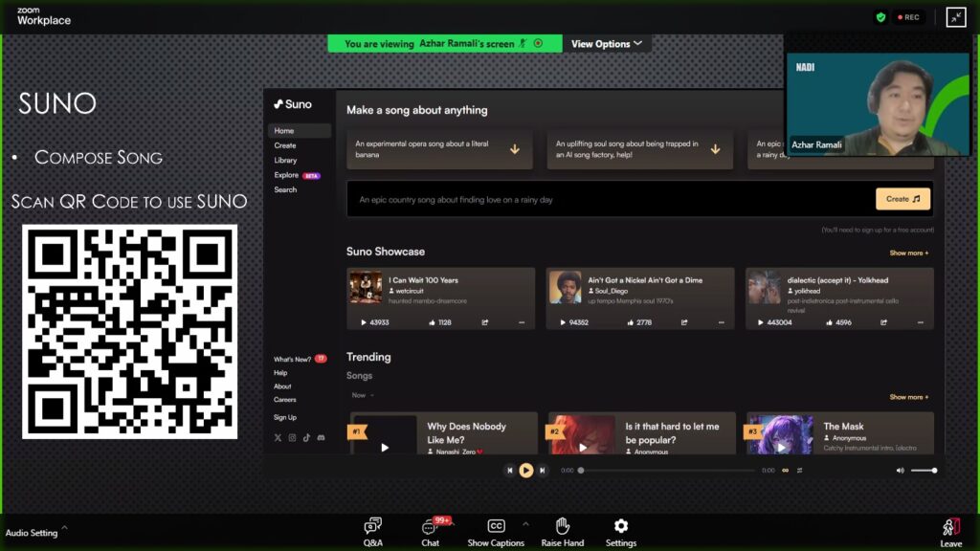Toggle the loop icon in the player
This screenshot has width=980, height=551.
786,471
